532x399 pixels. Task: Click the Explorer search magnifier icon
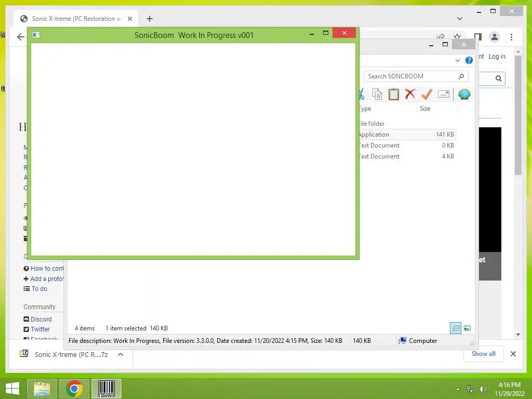tap(461, 76)
